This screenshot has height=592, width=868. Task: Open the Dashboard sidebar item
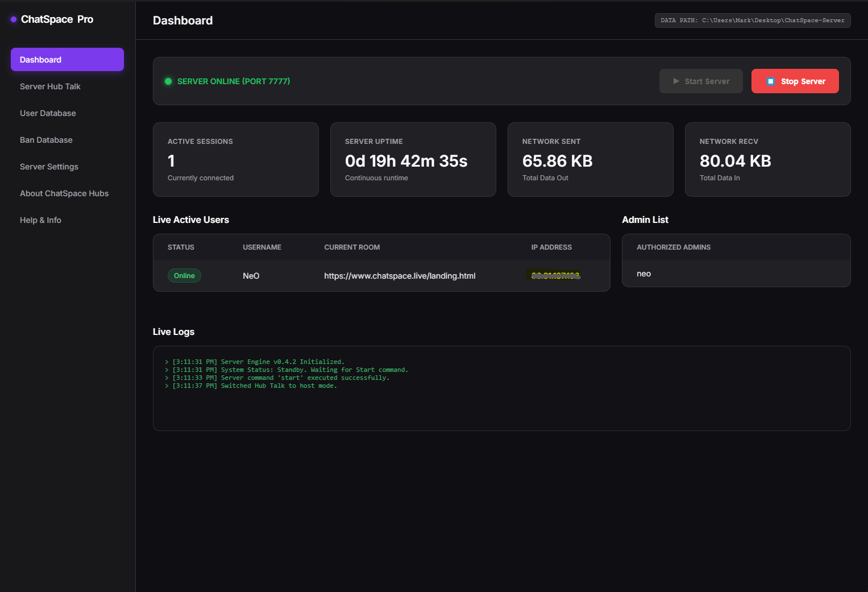(x=67, y=60)
